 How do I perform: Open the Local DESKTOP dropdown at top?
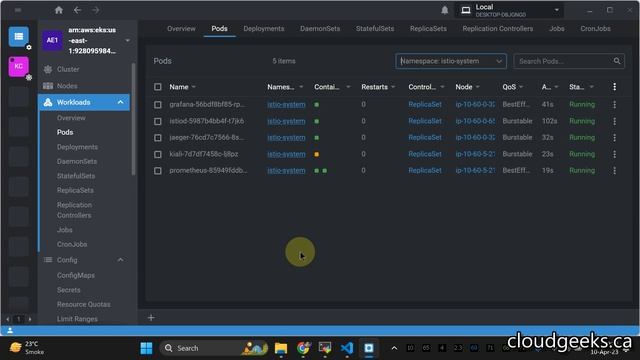point(509,10)
